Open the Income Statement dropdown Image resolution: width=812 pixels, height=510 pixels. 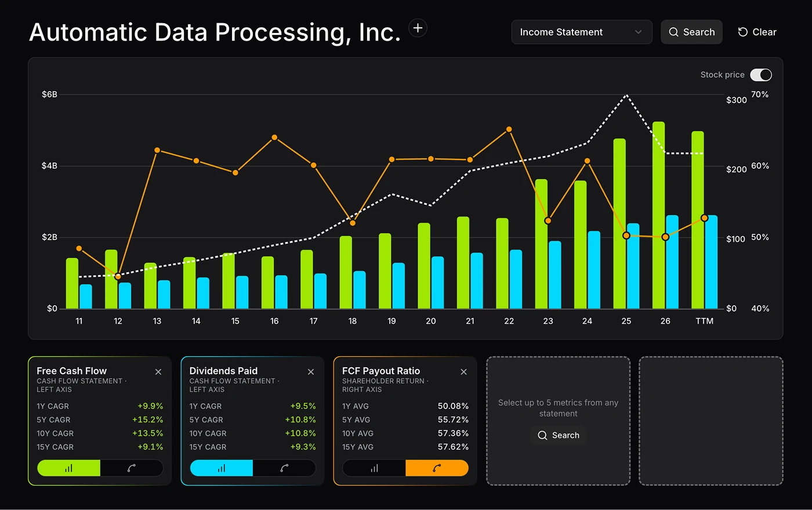tap(582, 32)
